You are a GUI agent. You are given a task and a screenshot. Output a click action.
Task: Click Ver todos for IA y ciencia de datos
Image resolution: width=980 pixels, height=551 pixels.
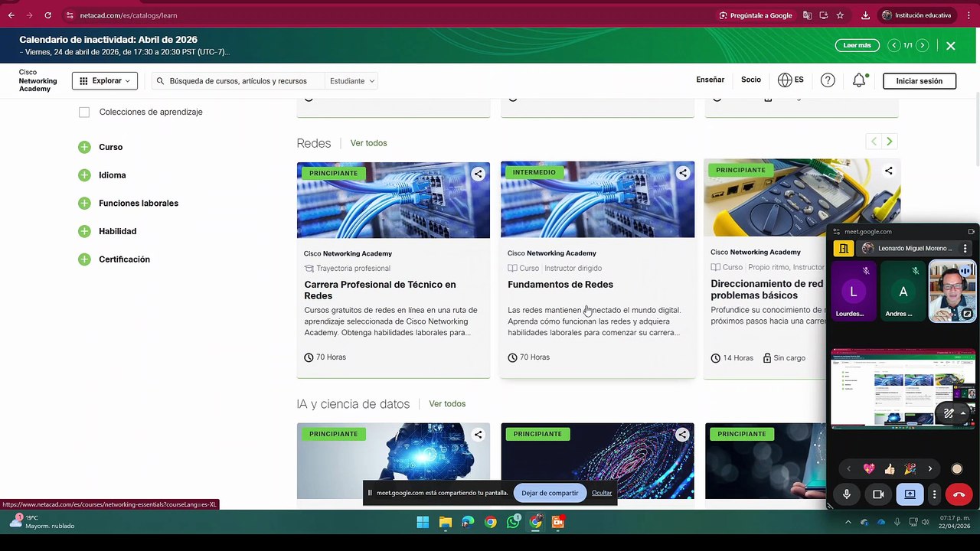447,404
